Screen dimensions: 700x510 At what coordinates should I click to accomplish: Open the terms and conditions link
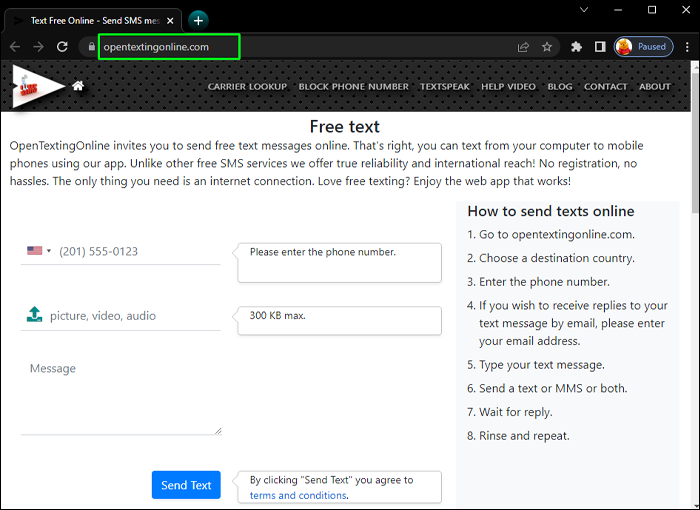(x=298, y=495)
